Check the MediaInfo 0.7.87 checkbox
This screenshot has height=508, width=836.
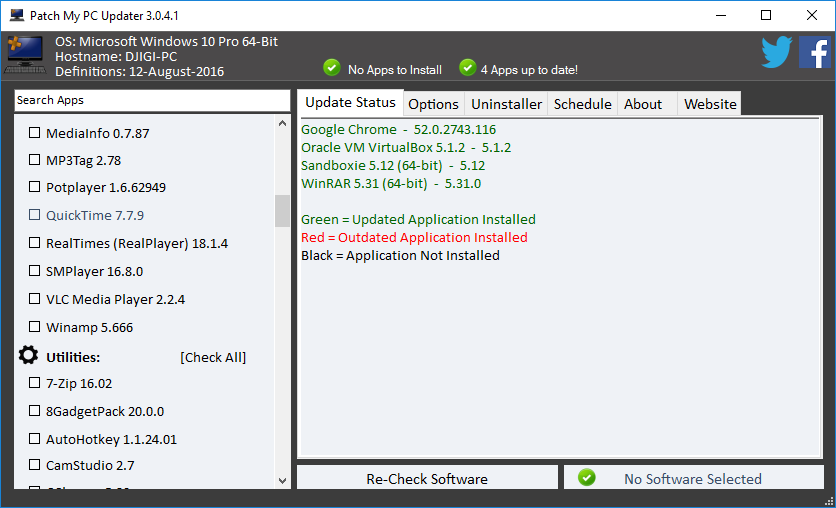pos(34,133)
